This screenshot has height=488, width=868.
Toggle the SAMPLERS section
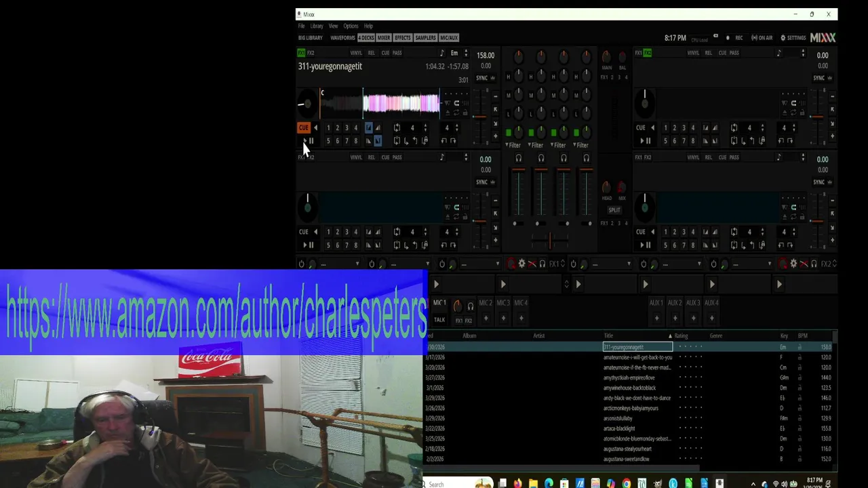(425, 38)
